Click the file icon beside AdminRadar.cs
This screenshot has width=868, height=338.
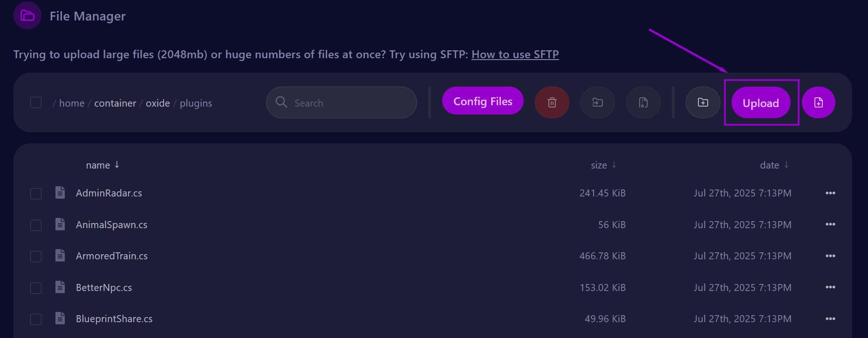coord(60,192)
